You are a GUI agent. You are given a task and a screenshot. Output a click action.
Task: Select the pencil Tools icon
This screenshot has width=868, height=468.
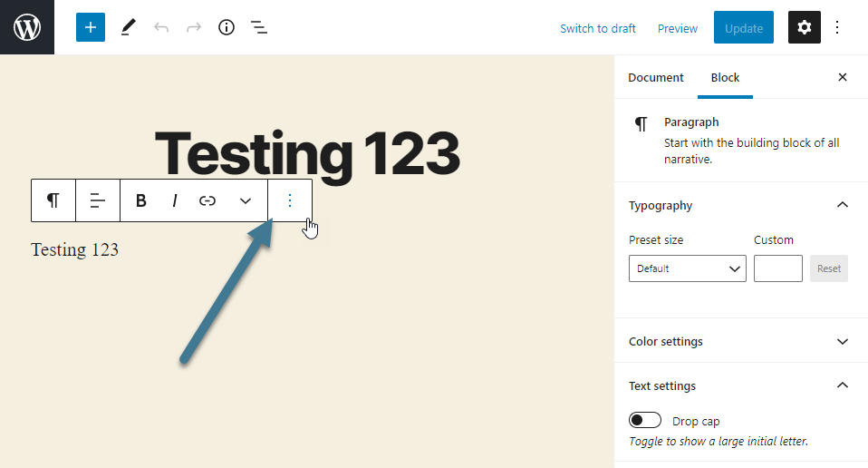click(128, 27)
